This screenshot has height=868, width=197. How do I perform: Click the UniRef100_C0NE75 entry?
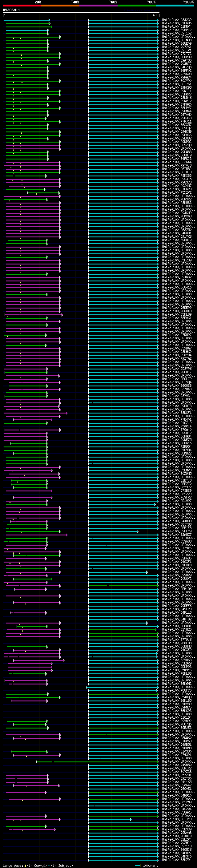(x=177, y=440)
